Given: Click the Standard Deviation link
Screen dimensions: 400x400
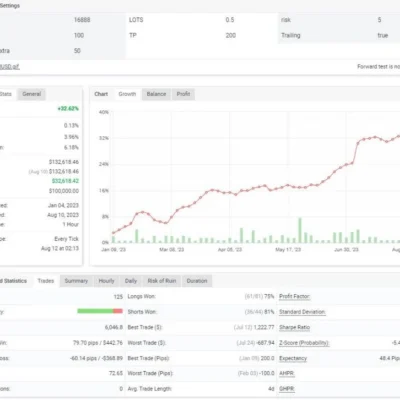Looking at the screenshot, I should point(302,312).
